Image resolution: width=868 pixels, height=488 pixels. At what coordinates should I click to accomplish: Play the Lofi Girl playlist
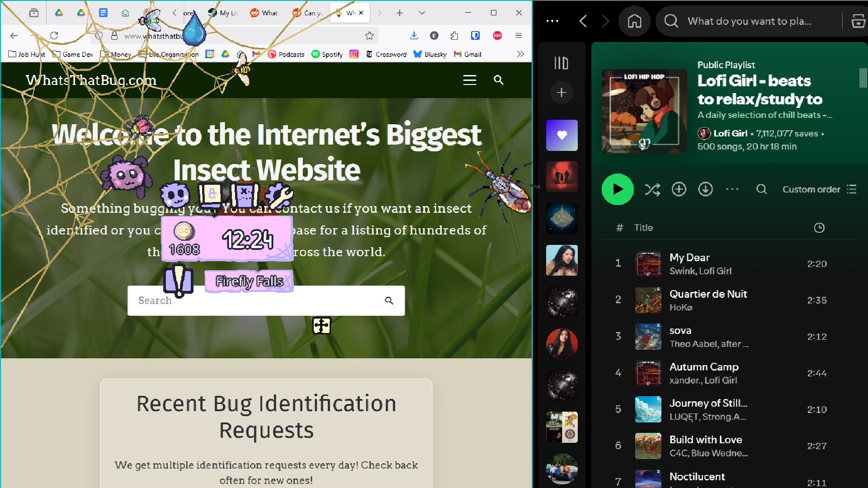[x=618, y=189]
